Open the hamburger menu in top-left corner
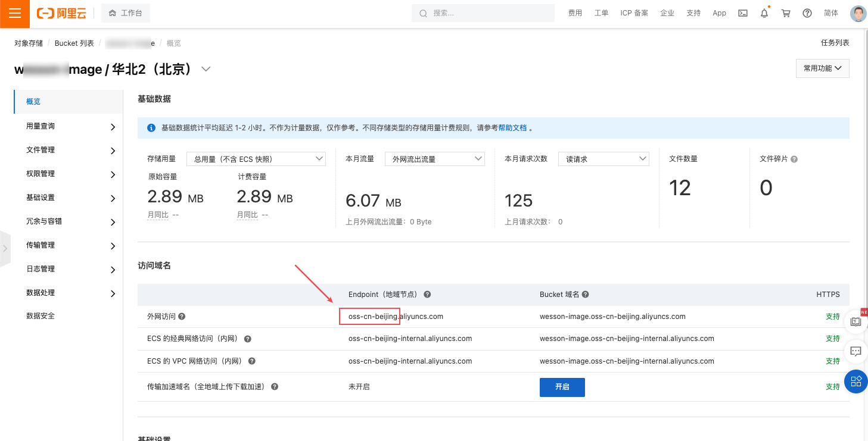Image resolution: width=868 pixels, height=441 pixels. [x=15, y=14]
